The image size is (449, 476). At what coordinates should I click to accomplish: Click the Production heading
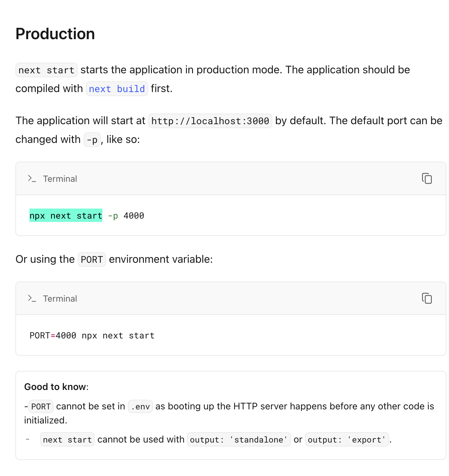tap(55, 34)
